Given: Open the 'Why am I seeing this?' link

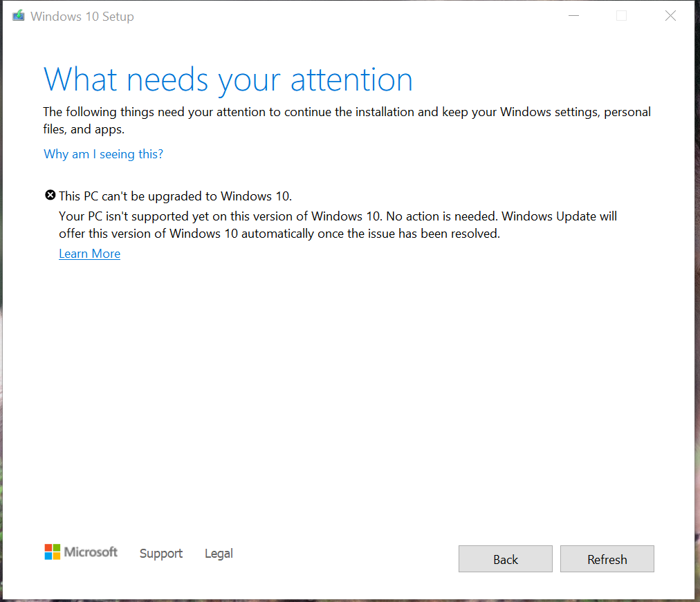Looking at the screenshot, I should click(103, 154).
